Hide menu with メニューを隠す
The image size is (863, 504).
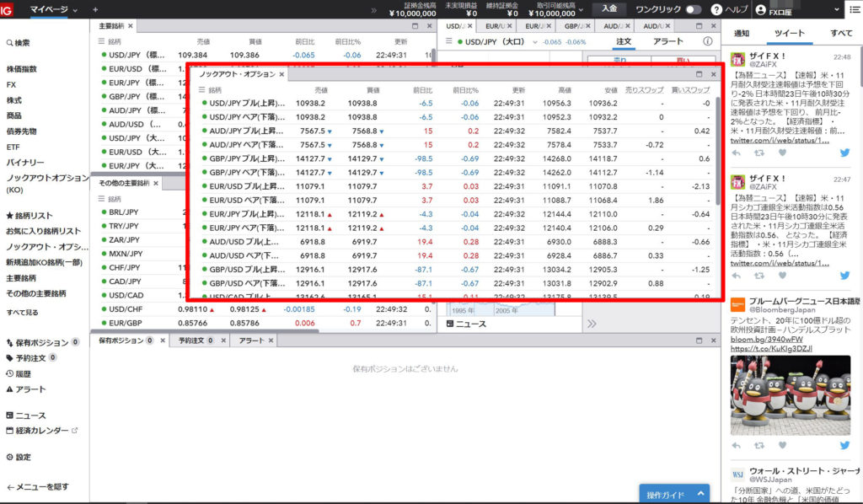pyautogui.click(x=37, y=486)
